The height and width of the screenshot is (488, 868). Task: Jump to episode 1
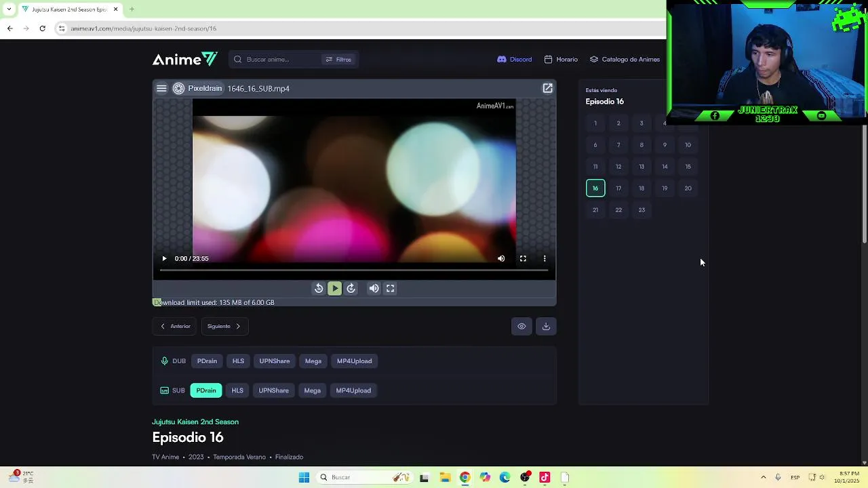click(x=595, y=123)
